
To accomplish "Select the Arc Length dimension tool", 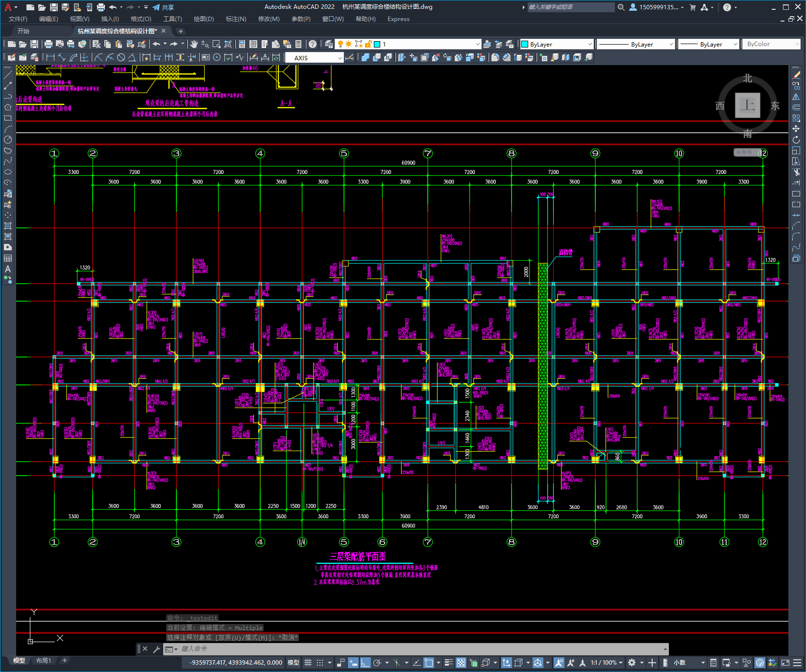I will click(73, 57).
